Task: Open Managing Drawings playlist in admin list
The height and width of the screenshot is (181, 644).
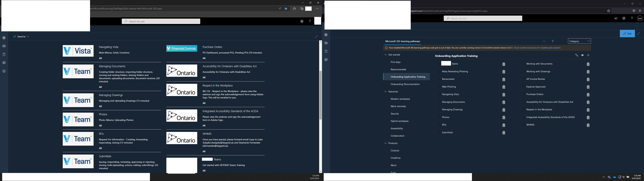Action: [452, 109]
